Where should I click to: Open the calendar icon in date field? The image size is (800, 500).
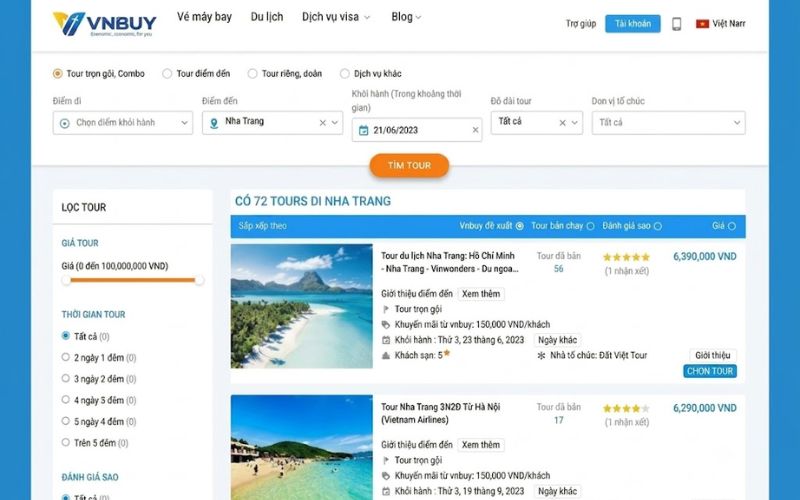(x=363, y=130)
